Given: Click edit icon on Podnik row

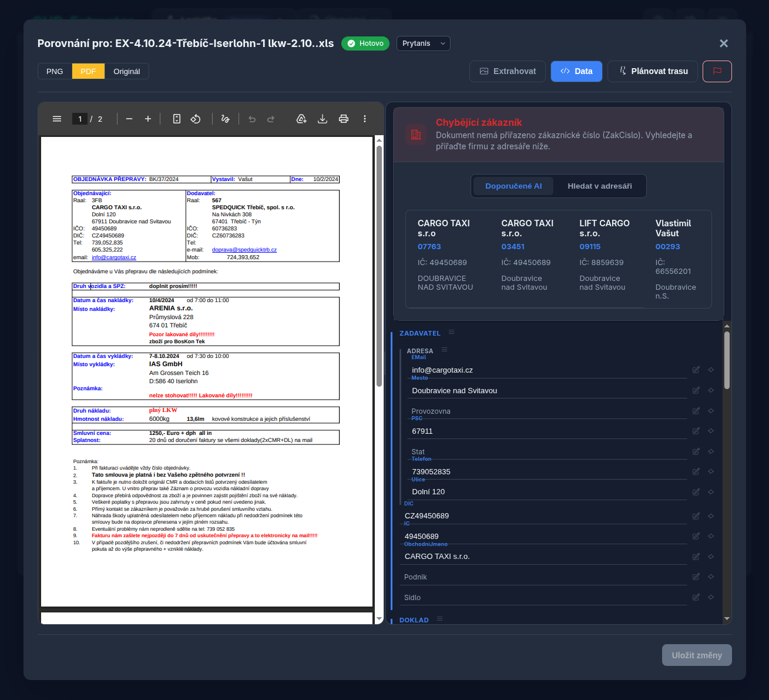Looking at the screenshot, I should [x=696, y=577].
